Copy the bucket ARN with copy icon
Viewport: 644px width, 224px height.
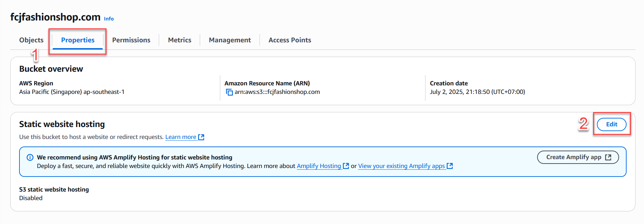point(229,92)
